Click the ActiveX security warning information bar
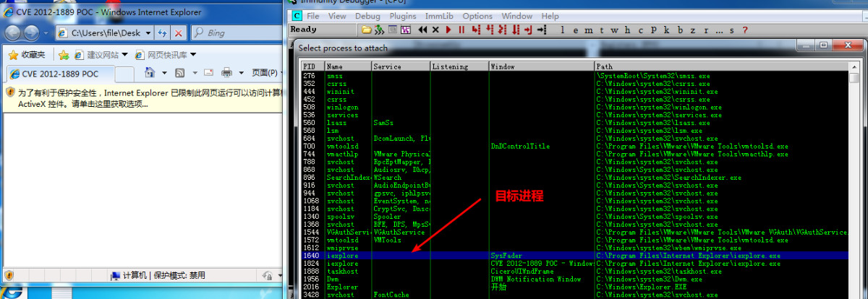This screenshot has height=299, width=868. coord(142,98)
